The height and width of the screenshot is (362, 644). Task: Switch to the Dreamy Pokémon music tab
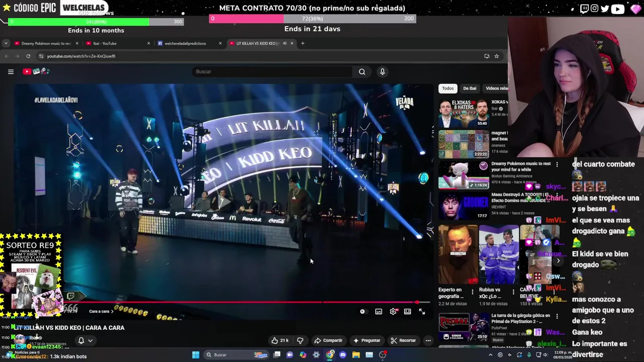46,43
